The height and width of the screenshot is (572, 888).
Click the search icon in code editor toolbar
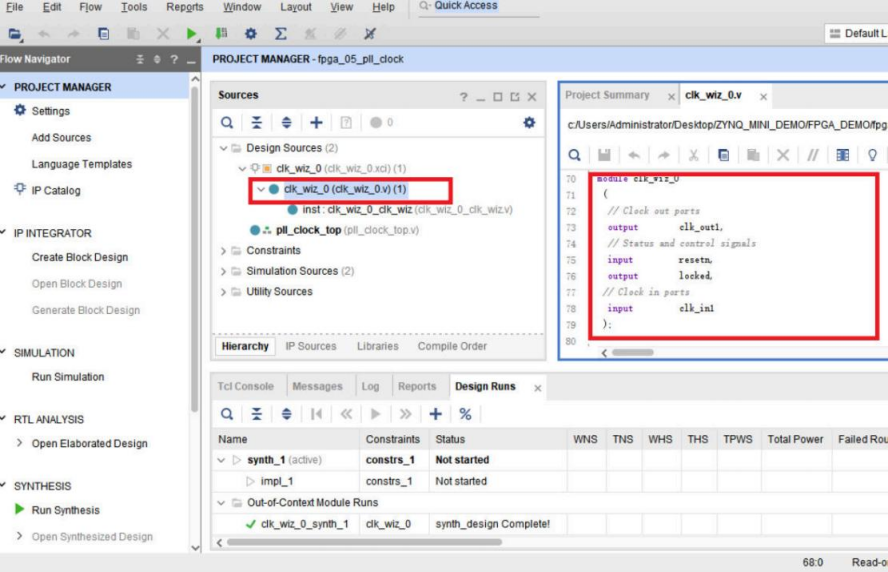click(575, 155)
